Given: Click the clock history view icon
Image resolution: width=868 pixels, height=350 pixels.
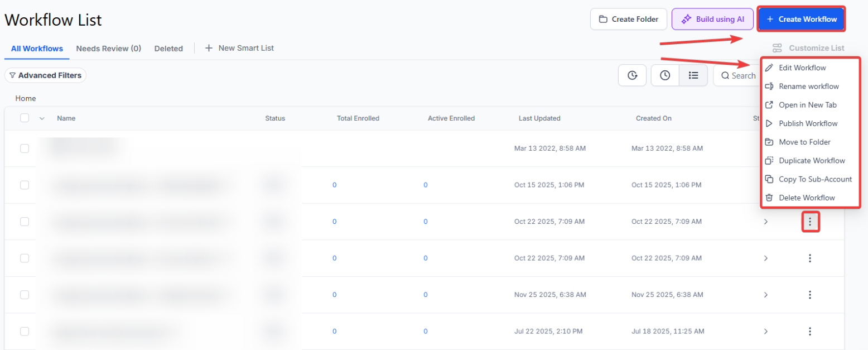Looking at the screenshot, I should click(x=665, y=75).
